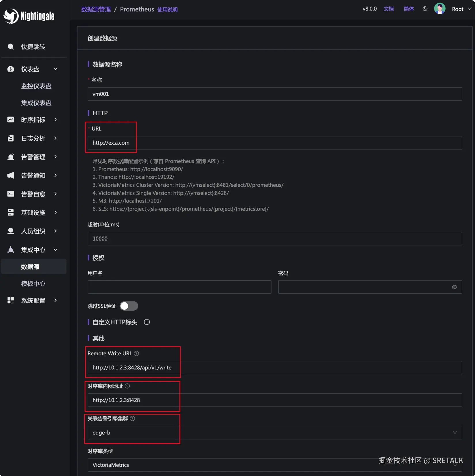Viewport: 475px width, 476px height.
Task: Click help icon next to 时序库内网地址
Action: (x=127, y=386)
